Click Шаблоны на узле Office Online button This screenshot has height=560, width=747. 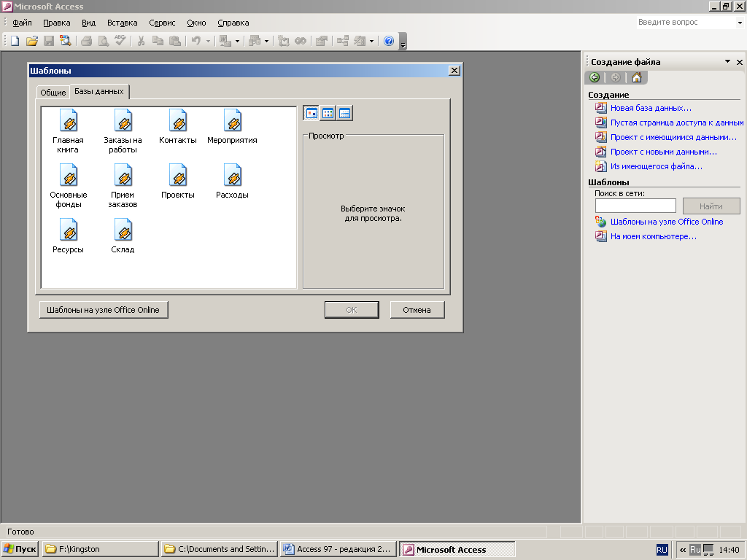pos(104,310)
